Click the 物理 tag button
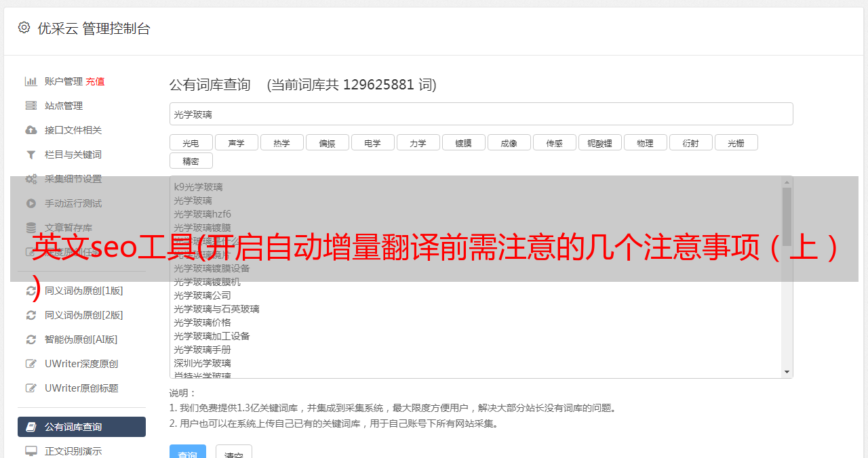 tap(645, 142)
